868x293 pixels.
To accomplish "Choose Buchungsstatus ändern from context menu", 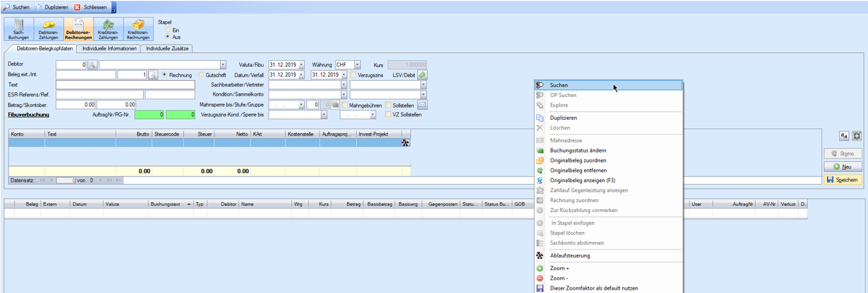I will coord(578,151).
